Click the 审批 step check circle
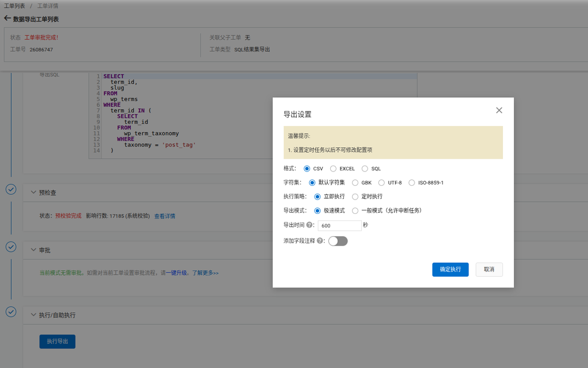Image resolution: width=588 pixels, height=368 pixels. click(11, 247)
